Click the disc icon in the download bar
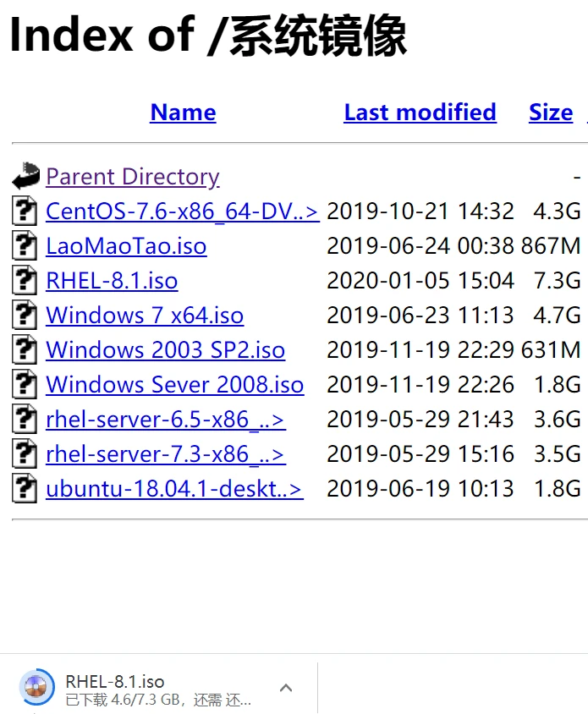The image size is (588, 714). (x=36, y=687)
